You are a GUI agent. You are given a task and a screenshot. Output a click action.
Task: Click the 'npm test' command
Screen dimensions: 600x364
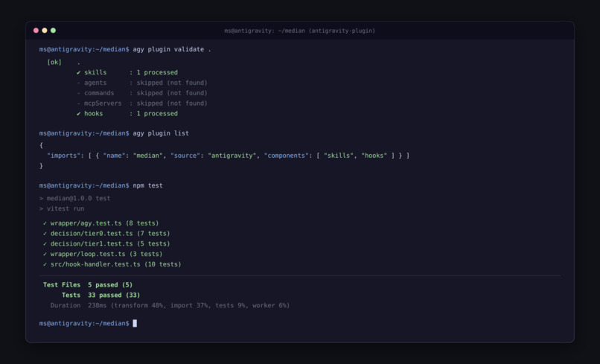147,185
